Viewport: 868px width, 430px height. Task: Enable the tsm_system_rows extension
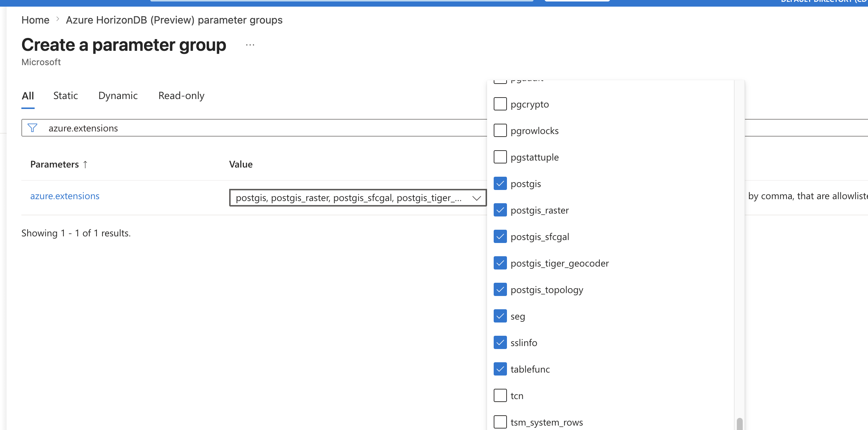click(500, 422)
